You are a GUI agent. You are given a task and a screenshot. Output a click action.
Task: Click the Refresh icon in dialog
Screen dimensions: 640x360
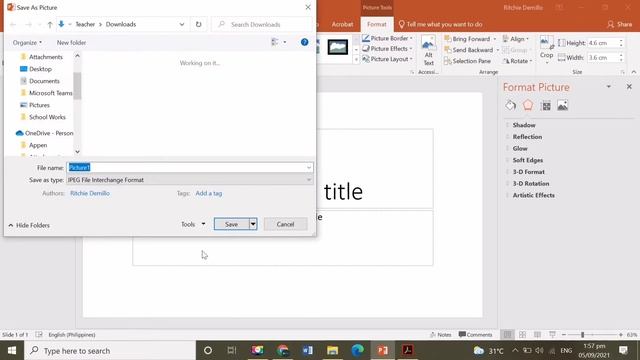click(x=198, y=24)
